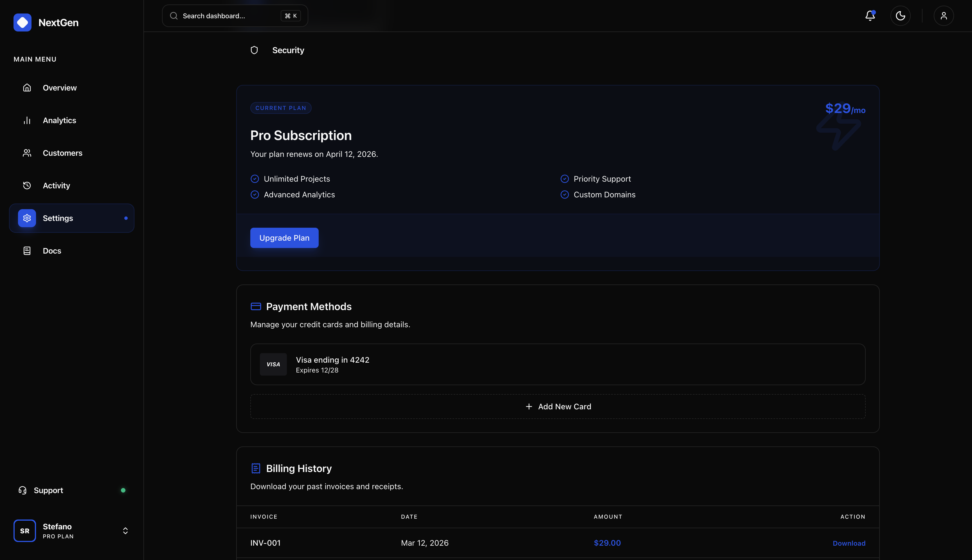Click the Upgrade Plan button
The height and width of the screenshot is (560, 972).
click(284, 238)
